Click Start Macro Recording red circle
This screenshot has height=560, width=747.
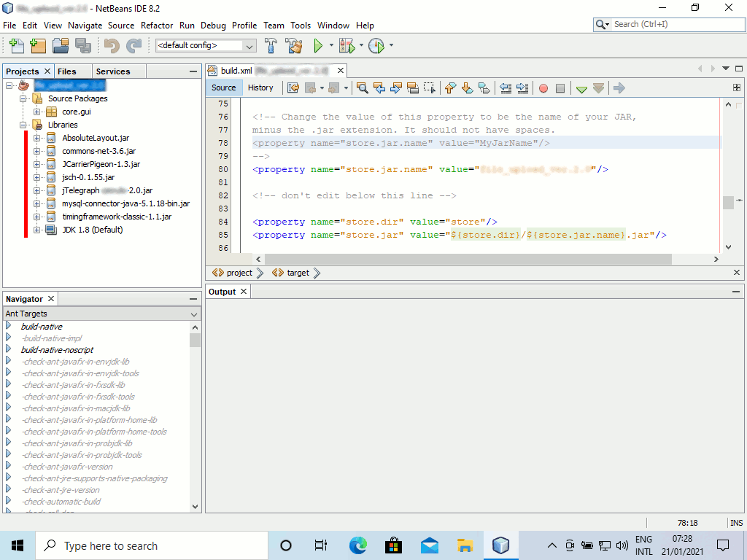[543, 88]
